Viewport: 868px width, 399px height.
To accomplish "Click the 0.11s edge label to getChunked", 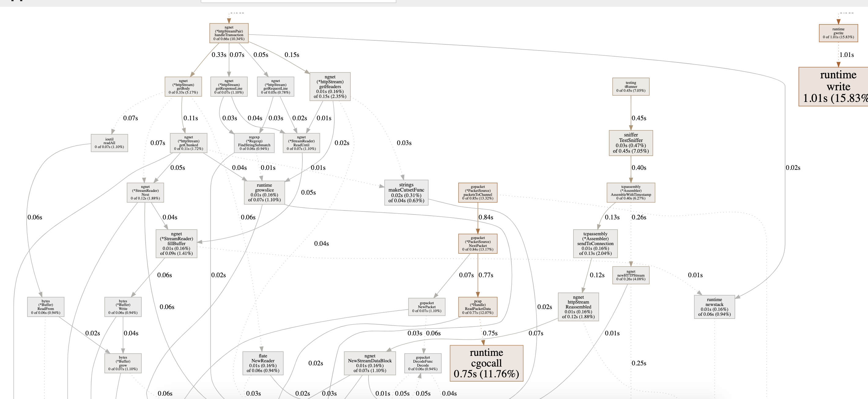I will coord(191,118).
